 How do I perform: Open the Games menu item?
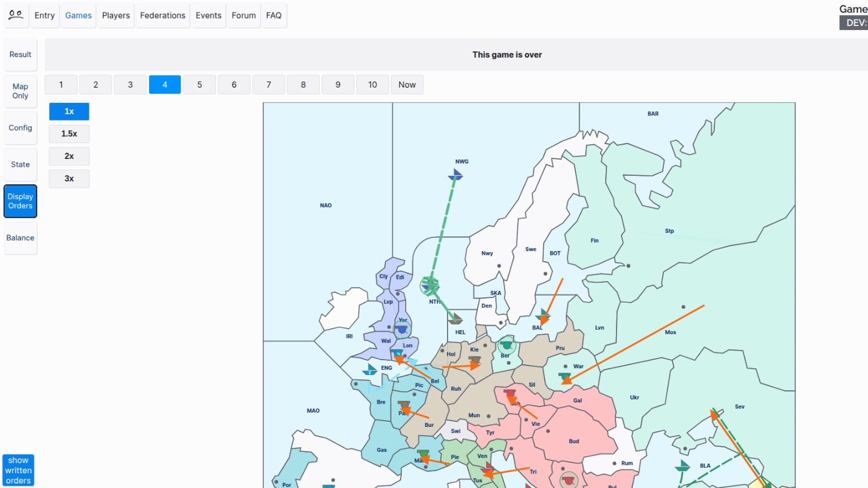tap(78, 15)
